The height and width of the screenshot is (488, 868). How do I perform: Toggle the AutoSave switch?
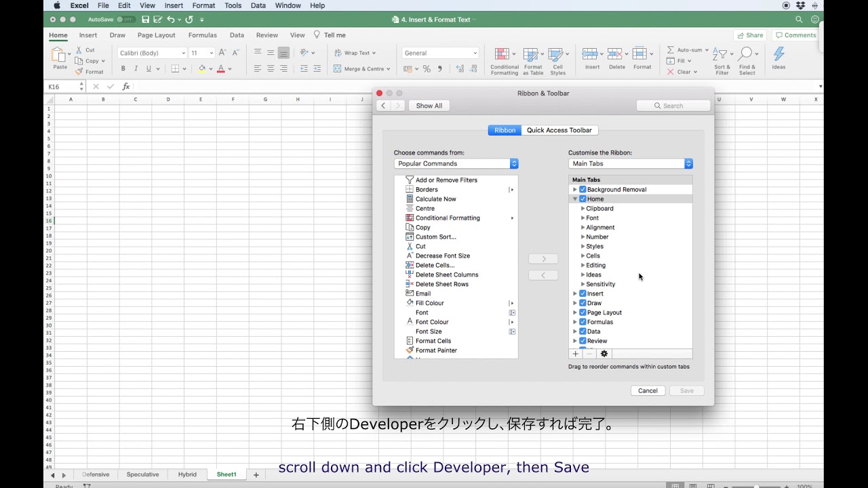point(125,20)
